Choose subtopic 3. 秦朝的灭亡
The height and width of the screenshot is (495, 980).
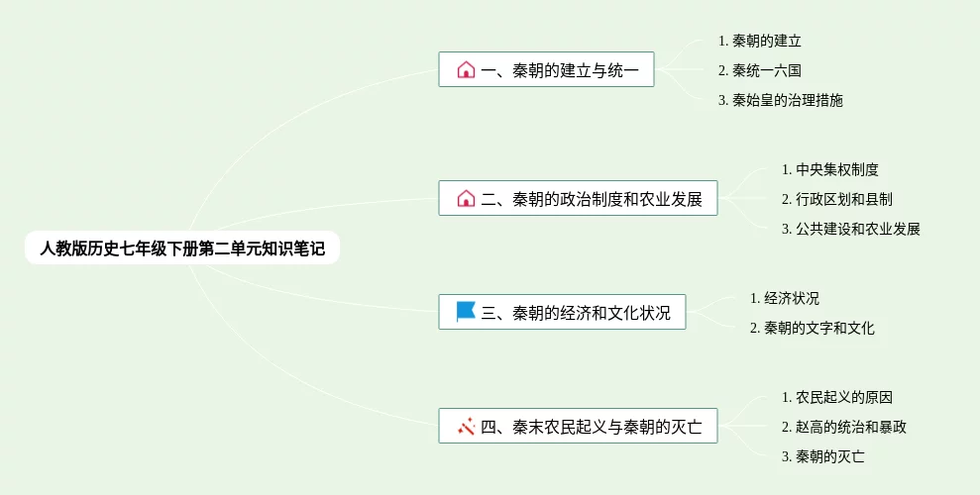[x=822, y=456]
